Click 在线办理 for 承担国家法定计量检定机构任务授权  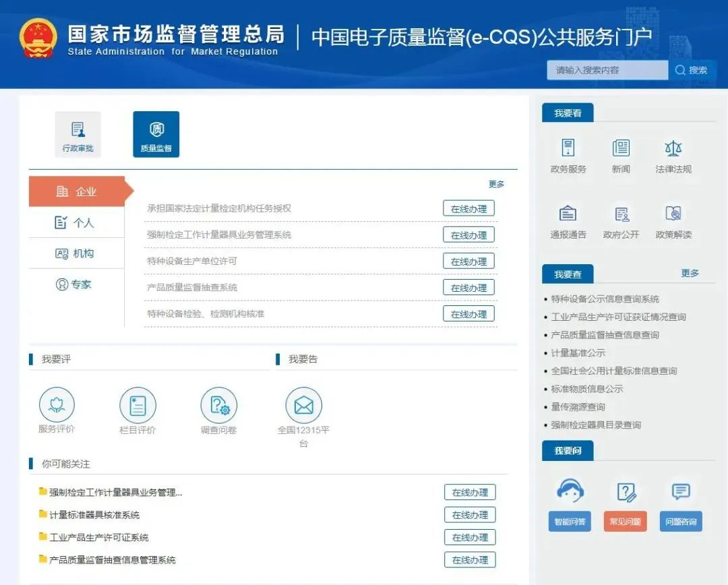pos(468,208)
